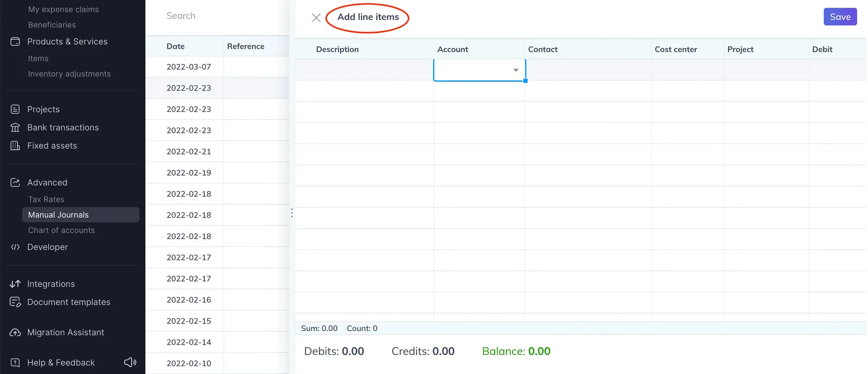Save the line items
This screenshot has width=868, height=374.
(x=840, y=17)
